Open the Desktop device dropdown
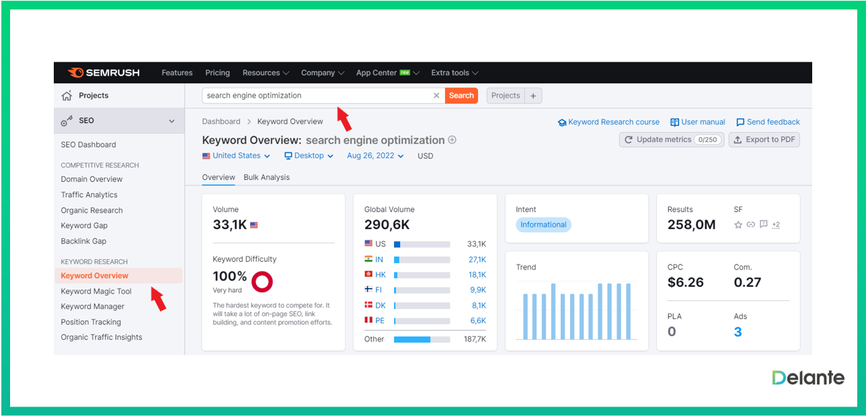 coord(309,155)
